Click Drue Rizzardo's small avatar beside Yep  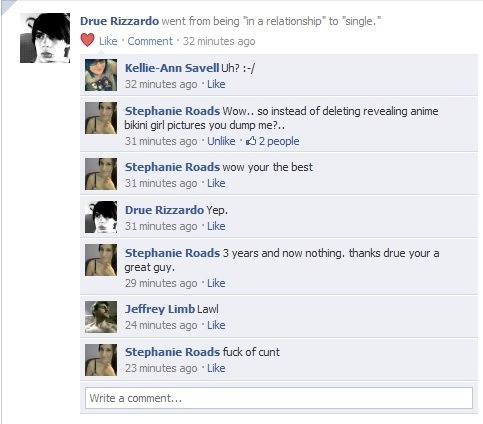[101, 217]
